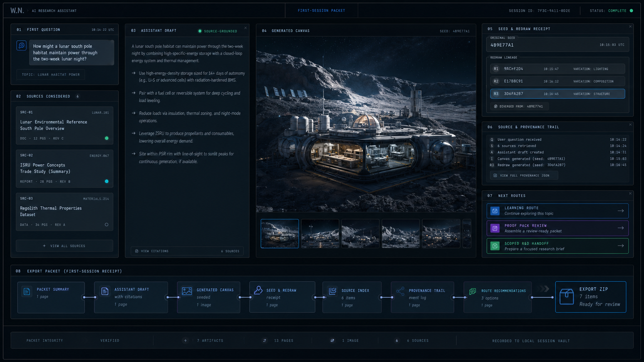The height and width of the screenshot is (362, 644).
Task: Close the Source & Provenance Trail panel
Action: click(x=631, y=125)
